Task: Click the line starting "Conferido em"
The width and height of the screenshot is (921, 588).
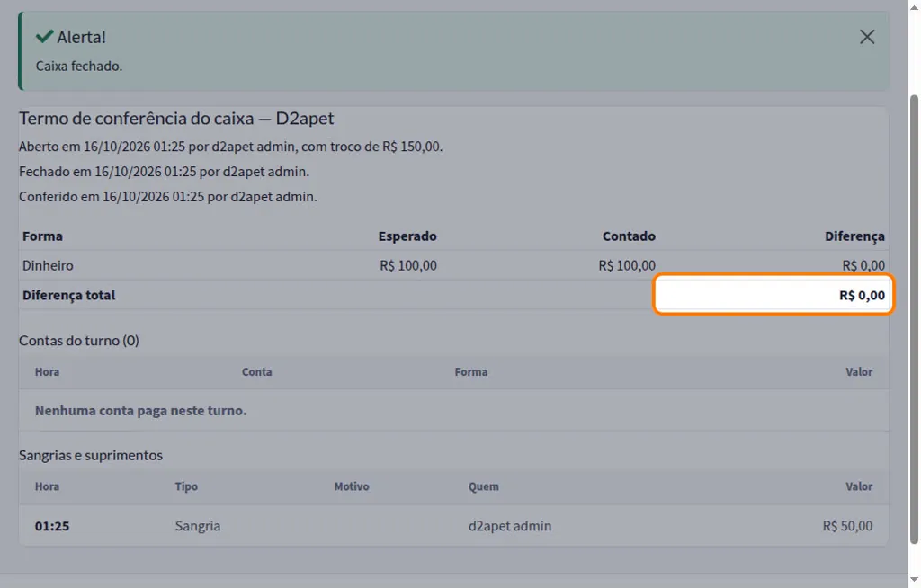Action: [x=168, y=196]
